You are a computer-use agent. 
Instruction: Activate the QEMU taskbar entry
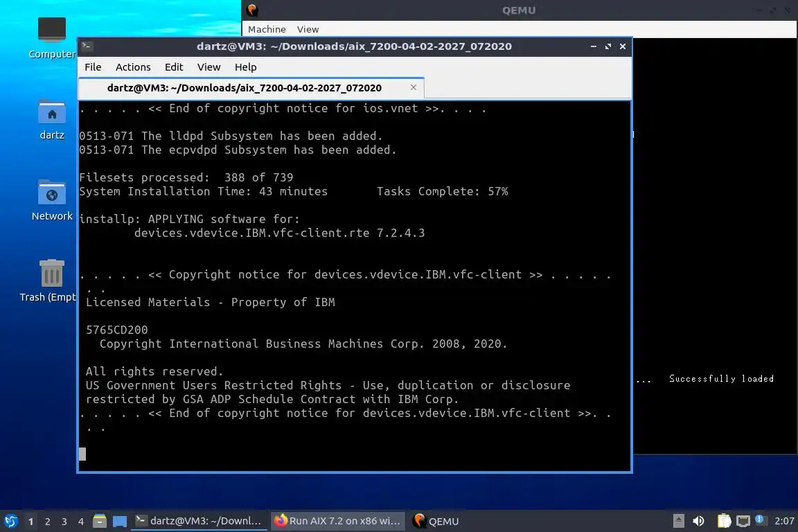coord(436,521)
